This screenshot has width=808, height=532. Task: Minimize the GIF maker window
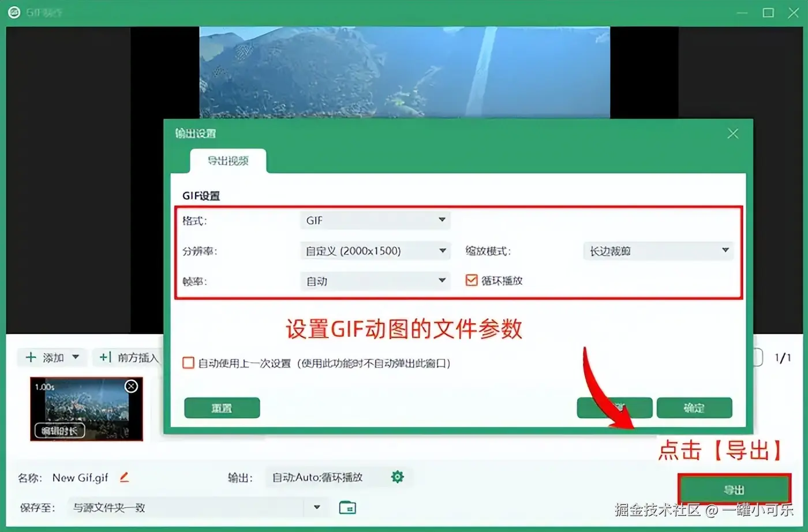(x=742, y=13)
